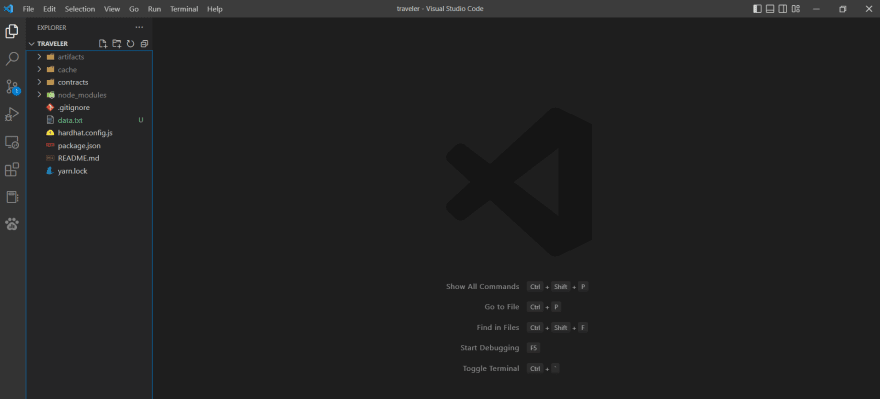The image size is (880, 399).
Task: Click the EXPLORER panel title
Action: (x=52, y=27)
